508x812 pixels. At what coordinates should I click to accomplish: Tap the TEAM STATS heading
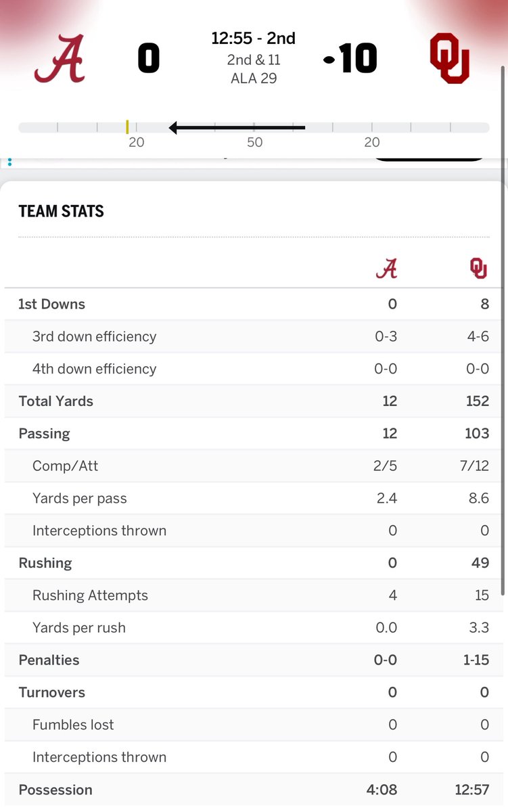click(62, 211)
